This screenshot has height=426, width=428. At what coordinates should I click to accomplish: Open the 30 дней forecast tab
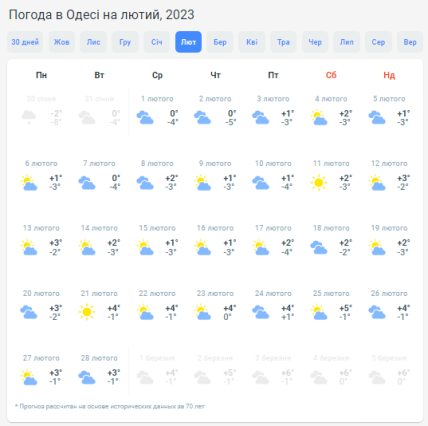pos(25,42)
